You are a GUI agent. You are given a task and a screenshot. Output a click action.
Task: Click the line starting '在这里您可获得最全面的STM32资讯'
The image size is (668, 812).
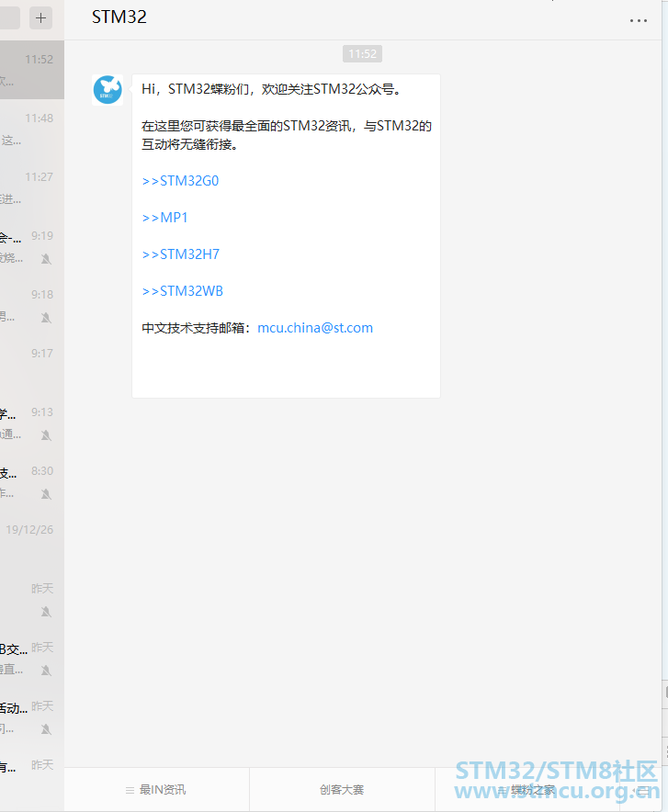[287, 126]
